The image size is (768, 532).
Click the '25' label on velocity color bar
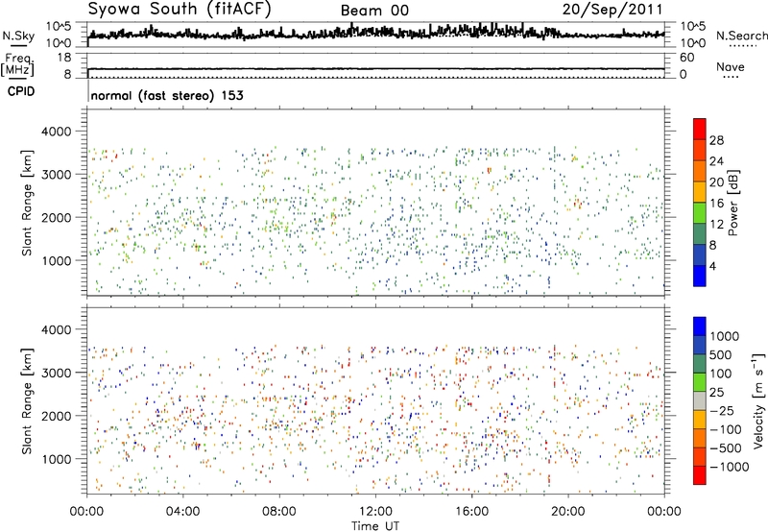click(718, 393)
